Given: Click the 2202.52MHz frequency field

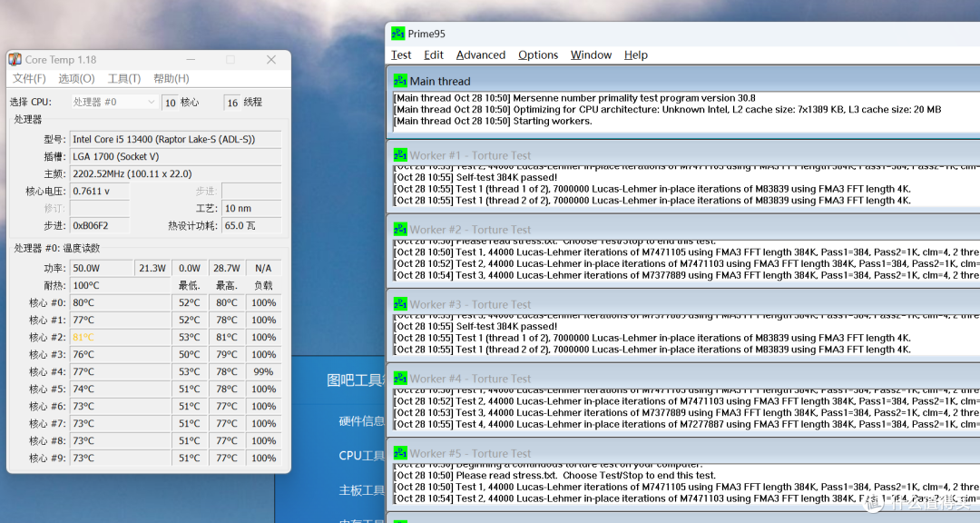Looking at the screenshot, I should [176, 174].
